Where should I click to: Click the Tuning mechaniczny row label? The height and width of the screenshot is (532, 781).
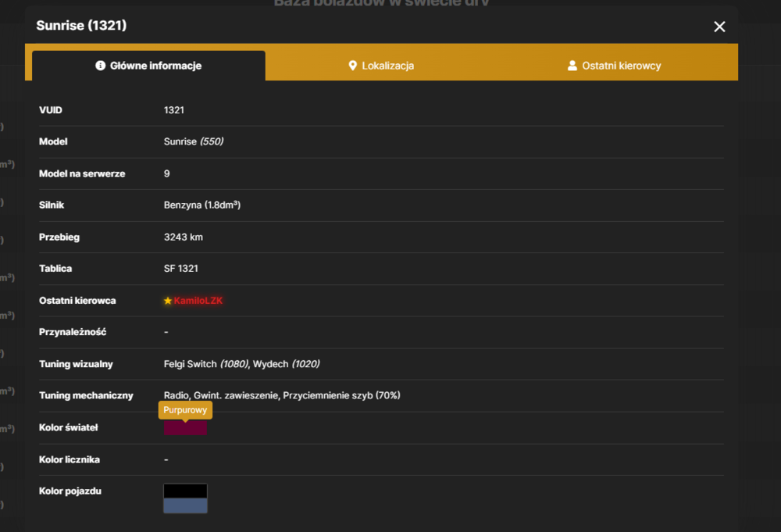coord(86,395)
